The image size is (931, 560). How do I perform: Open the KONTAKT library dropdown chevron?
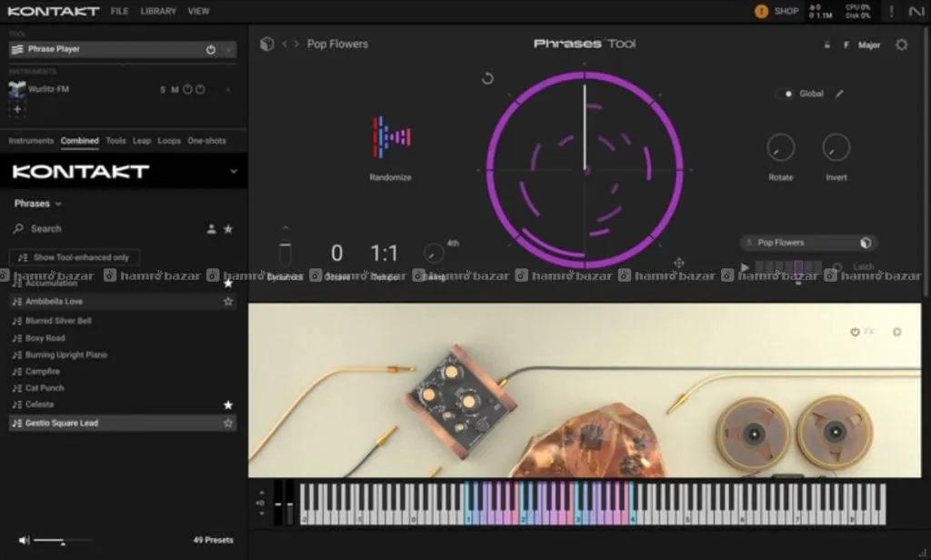point(234,172)
